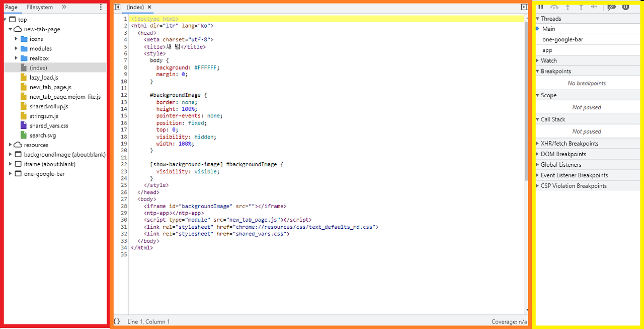The width and height of the screenshot is (644, 329).
Task: Click the Pause script execution icon
Action: (541, 7)
